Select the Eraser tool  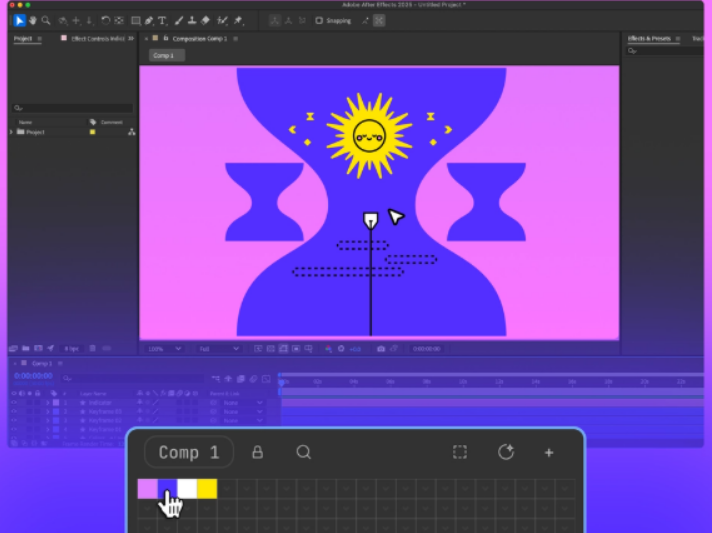click(x=205, y=20)
